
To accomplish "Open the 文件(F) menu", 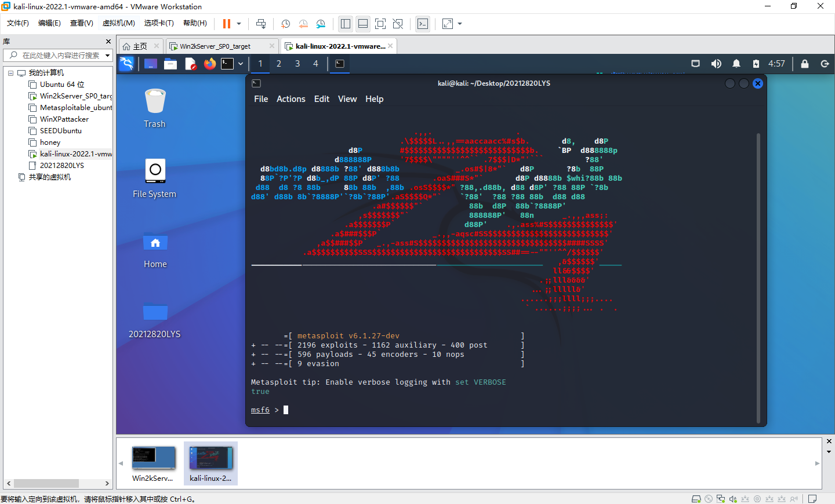I will pyautogui.click(x=18, y=23).
